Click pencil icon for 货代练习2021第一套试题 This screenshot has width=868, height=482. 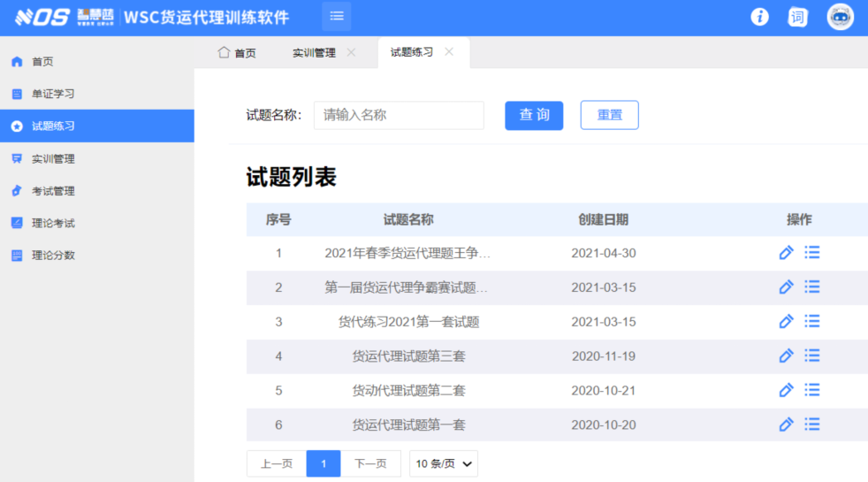click(x=786, y=322)
